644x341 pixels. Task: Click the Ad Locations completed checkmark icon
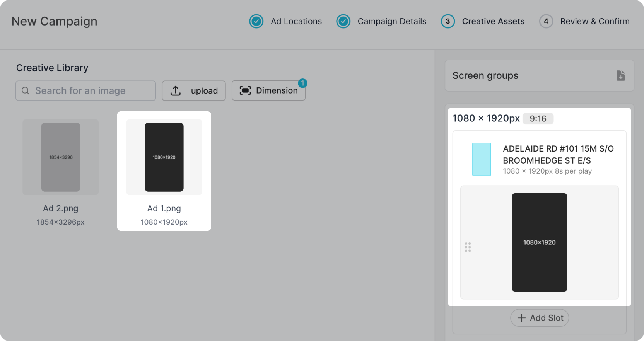click(256, 21)
